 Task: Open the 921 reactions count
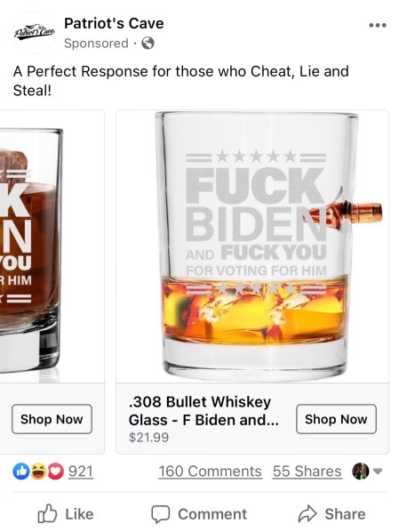(x=81, y=472)
